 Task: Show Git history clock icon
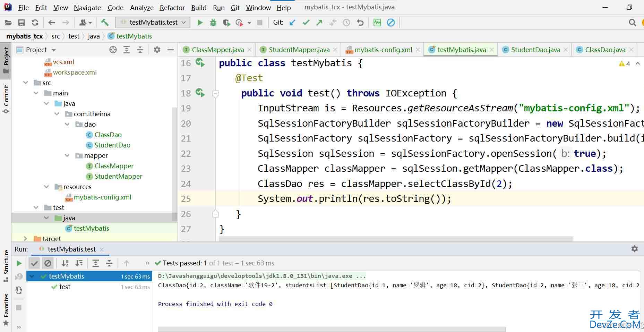click(x=346, y=23)
